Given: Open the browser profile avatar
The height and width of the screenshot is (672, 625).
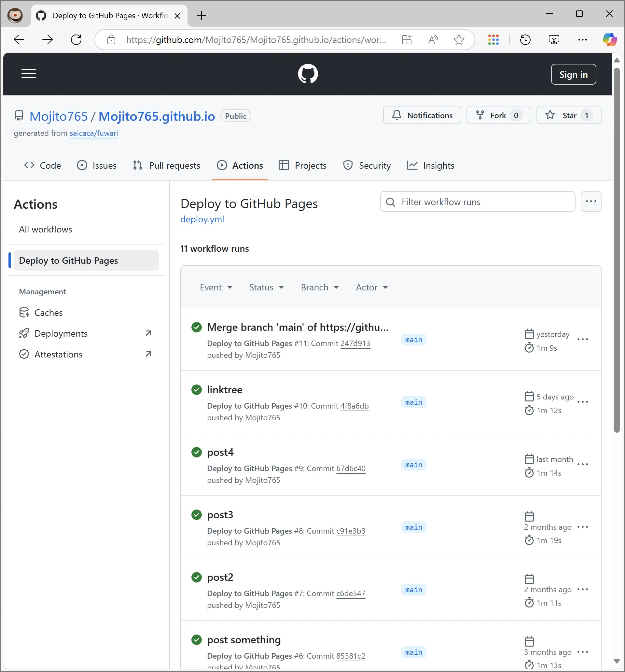Looking at the screenshot, I should point(15,16).
